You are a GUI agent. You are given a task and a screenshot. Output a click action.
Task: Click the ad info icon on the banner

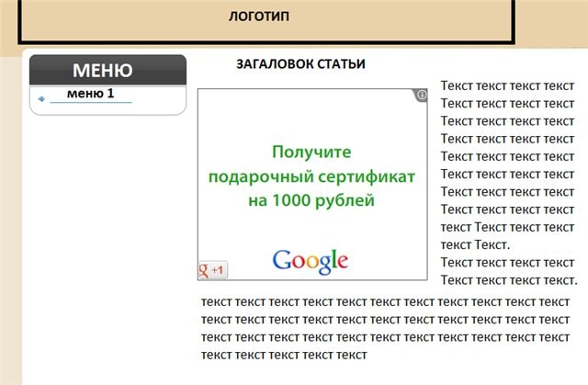tap(422, 95)
